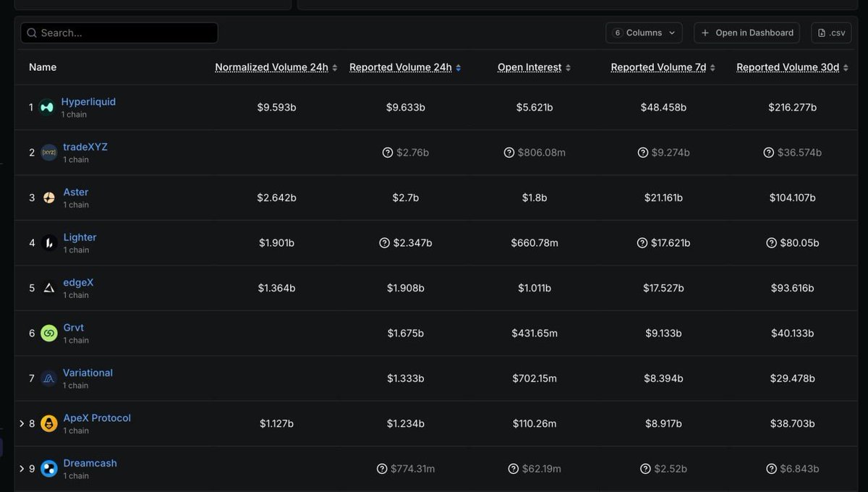
Task: Select Hyperliquid's $9.593b normalized volume cell
Action: point(277,107)
